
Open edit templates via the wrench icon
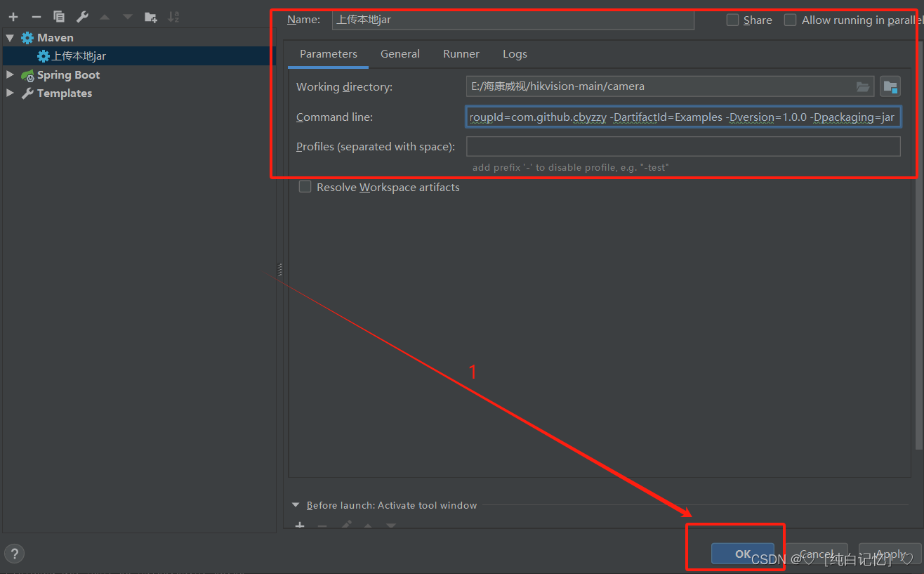pyautogui.click(x=82, y=16)
